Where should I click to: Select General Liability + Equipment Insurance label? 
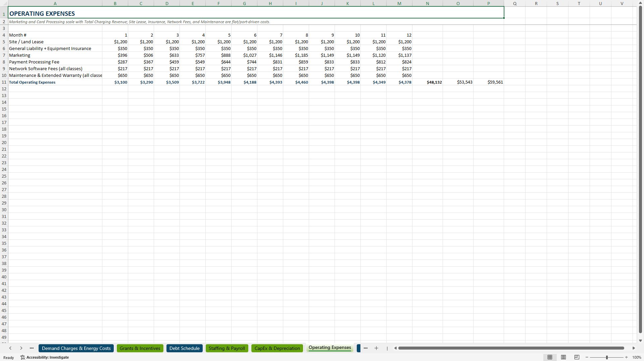(55, 48)
